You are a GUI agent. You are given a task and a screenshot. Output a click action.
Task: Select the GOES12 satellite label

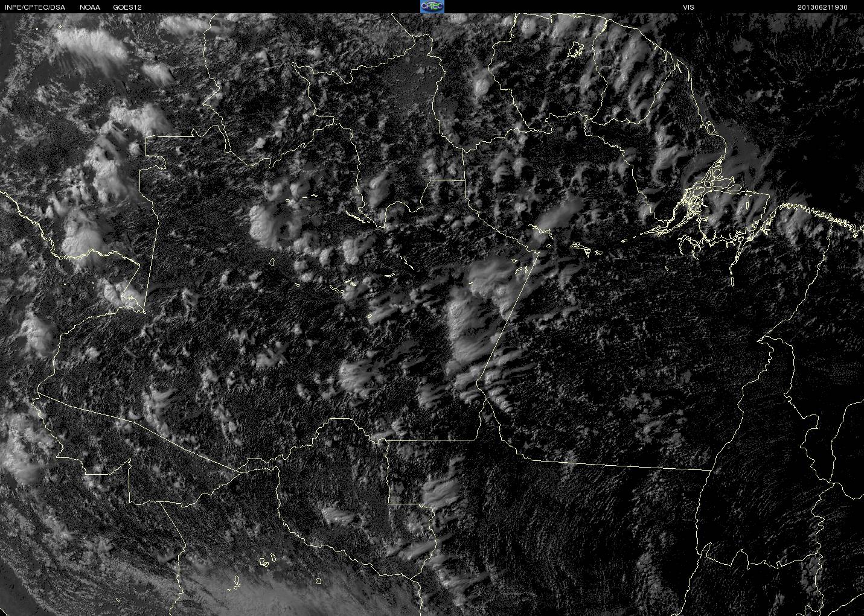[127, 7]
